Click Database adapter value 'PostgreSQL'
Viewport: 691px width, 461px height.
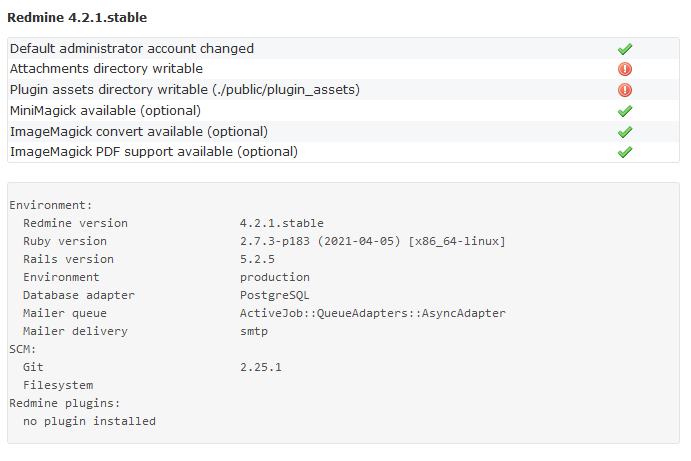(275, 295)
